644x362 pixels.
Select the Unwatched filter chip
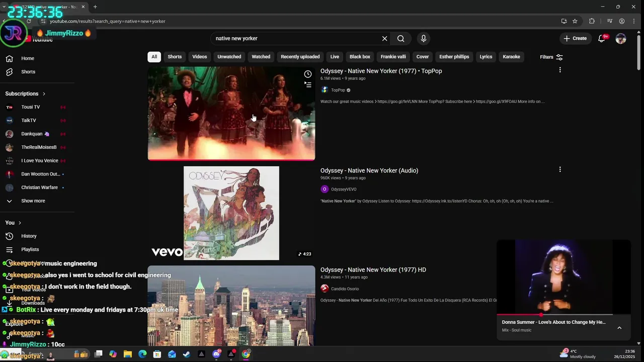tap(229, 57)
